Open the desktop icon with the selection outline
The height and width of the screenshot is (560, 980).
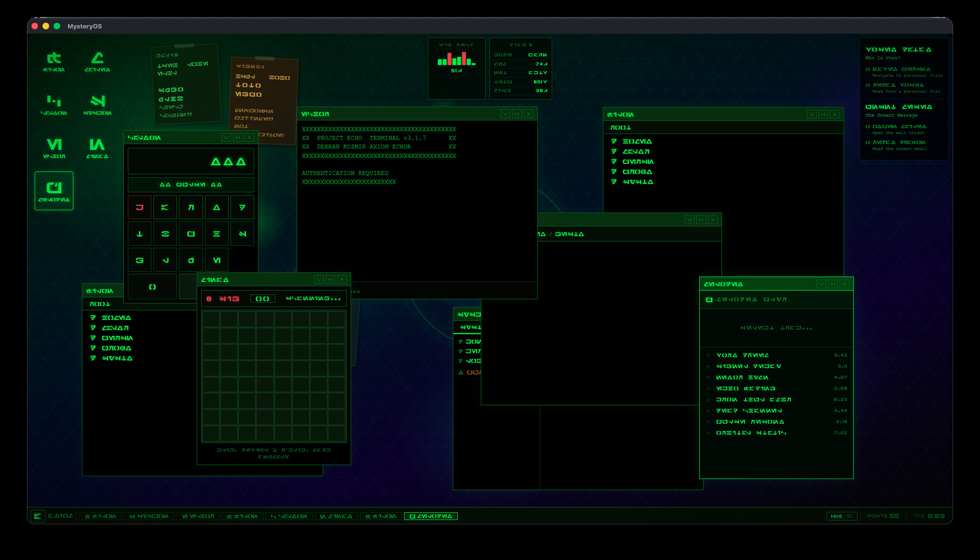[54, 191]
